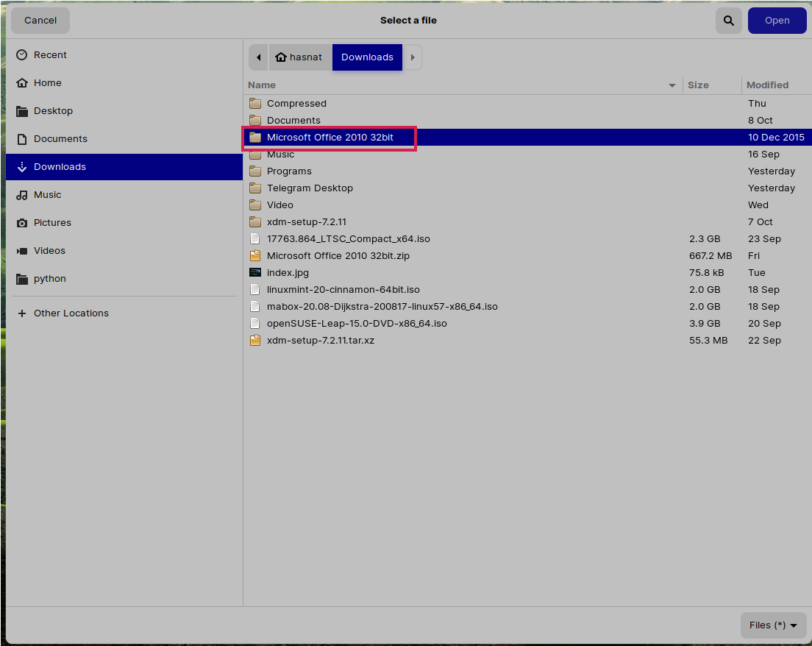Go to hasnat home in path bar
Image resolution: width=812 pixels, height=646 pixels.
coord(299,57)
